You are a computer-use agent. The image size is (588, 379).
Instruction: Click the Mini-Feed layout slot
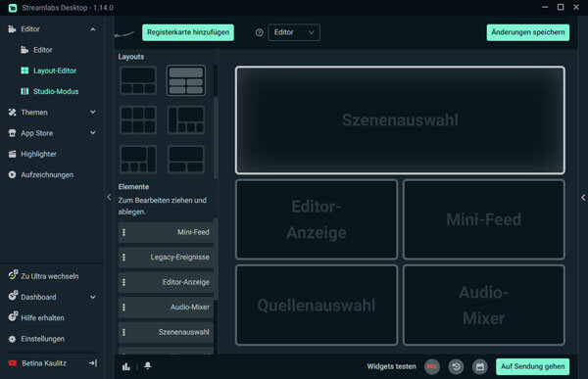(x=484, y=219)
